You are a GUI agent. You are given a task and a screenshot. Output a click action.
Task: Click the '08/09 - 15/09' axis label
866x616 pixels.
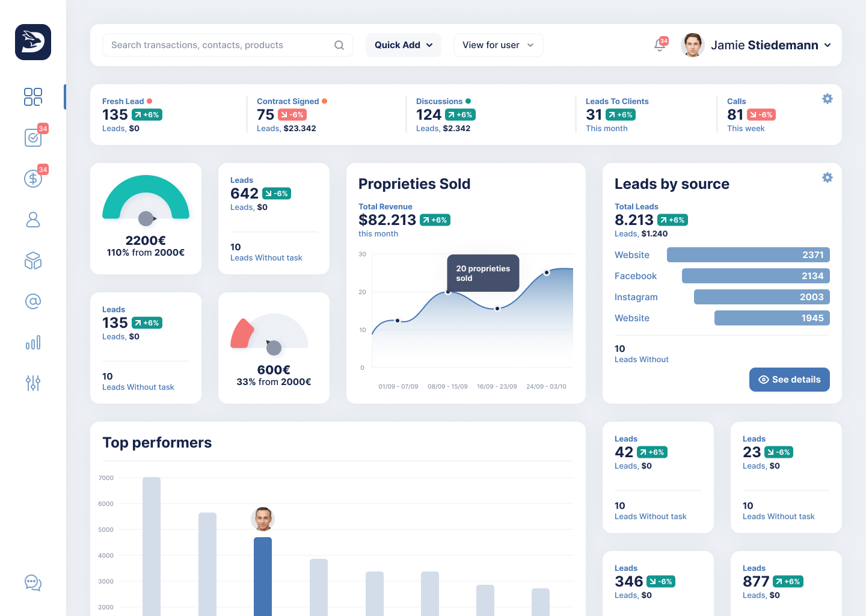(447, 386)
